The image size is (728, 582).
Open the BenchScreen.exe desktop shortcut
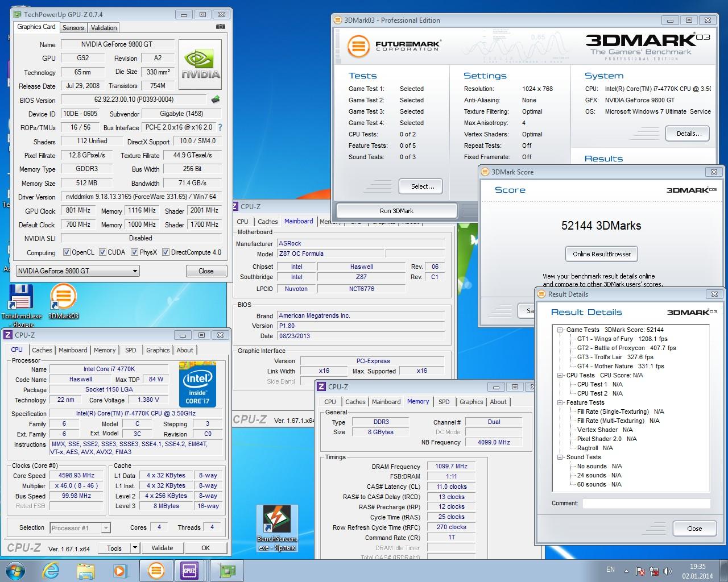point(277,528)
